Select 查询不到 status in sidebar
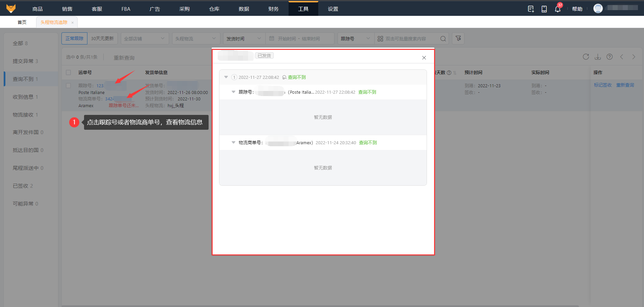The height and width of the screenshot is (307, 644). point(31,79)
